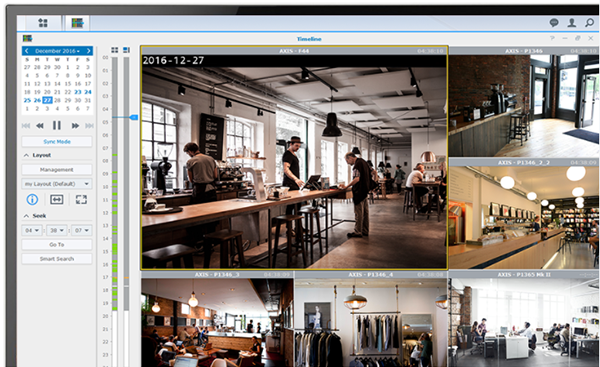Image resolution: width=600 pixels, height=367 pixels.
Task: Open my Layout (Default) dropdown
Action: pos(57,184)
